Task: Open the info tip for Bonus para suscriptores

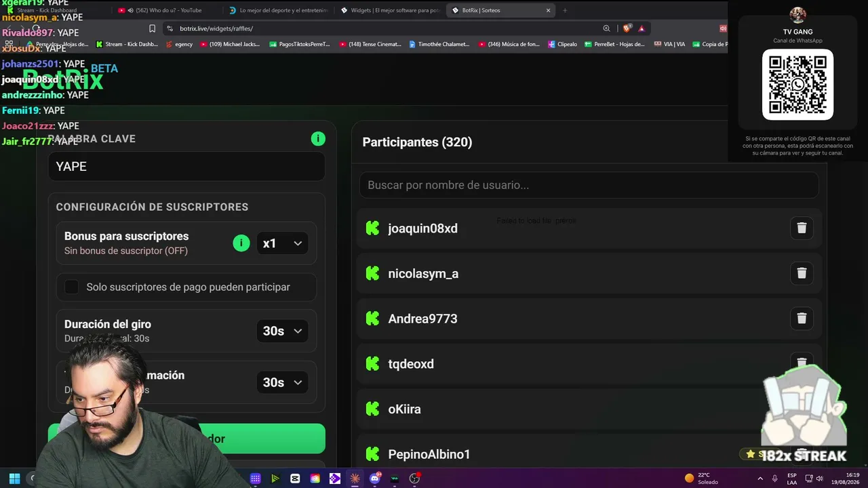Action: click(241, 243)
